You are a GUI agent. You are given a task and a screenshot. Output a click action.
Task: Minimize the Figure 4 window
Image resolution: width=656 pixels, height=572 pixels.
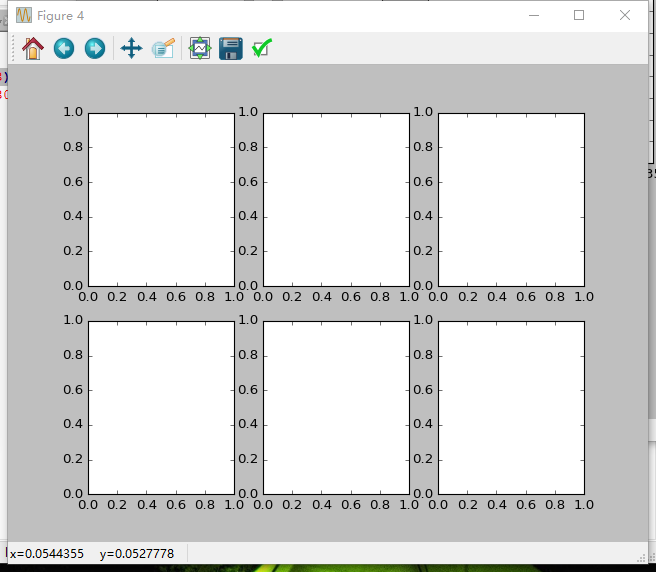[x=534, y=15]
